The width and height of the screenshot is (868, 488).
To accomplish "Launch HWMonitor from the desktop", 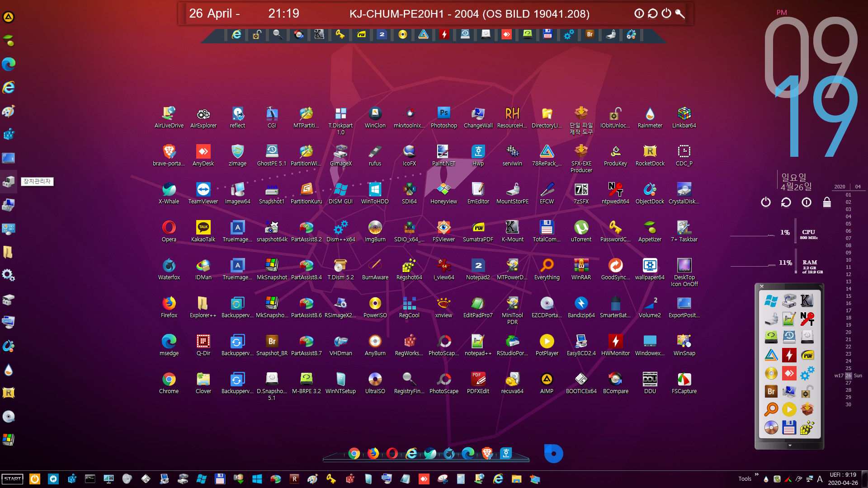I will 615,346.
